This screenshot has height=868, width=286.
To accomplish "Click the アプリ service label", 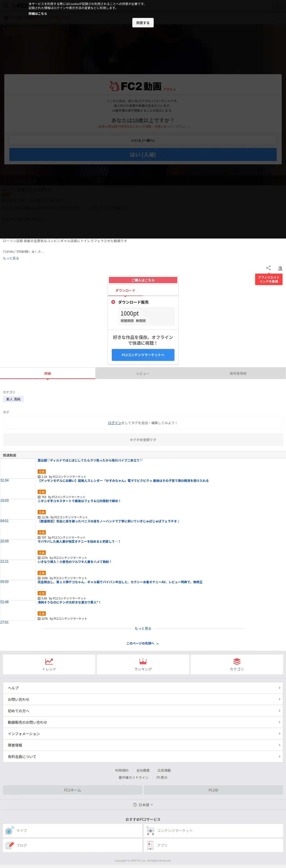I will click(162, 845).
